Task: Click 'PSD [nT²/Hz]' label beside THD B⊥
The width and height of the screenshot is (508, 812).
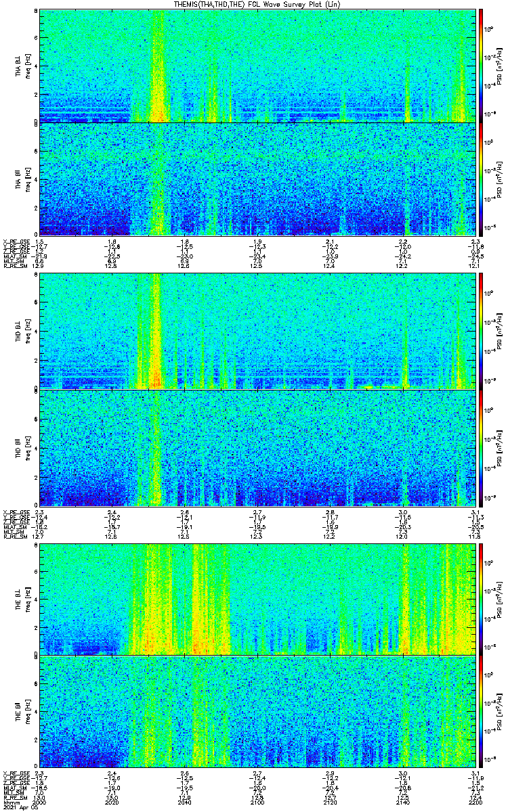Action: click(x=499, y=332)
